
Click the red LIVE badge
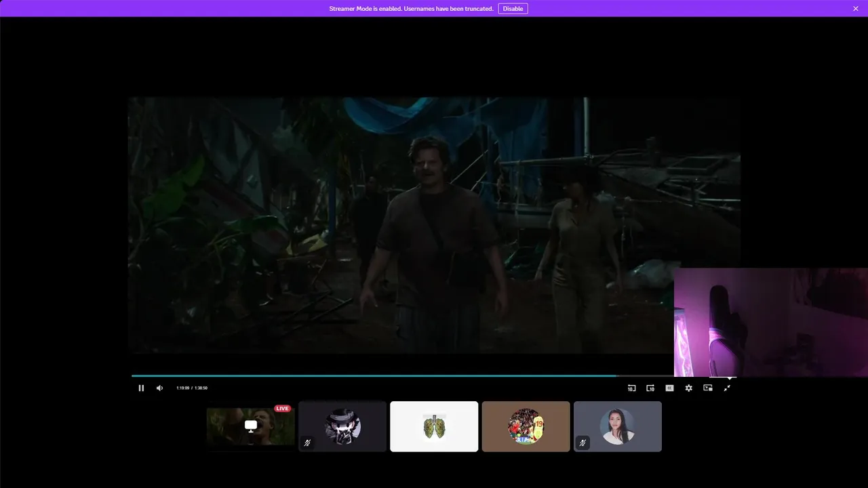pyautogui.click(x=282, y=409)
